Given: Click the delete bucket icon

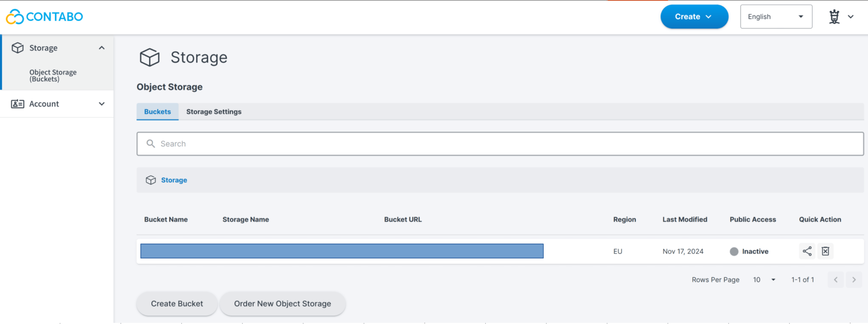Looking at the screenshot, I should (x=825, y=251).
